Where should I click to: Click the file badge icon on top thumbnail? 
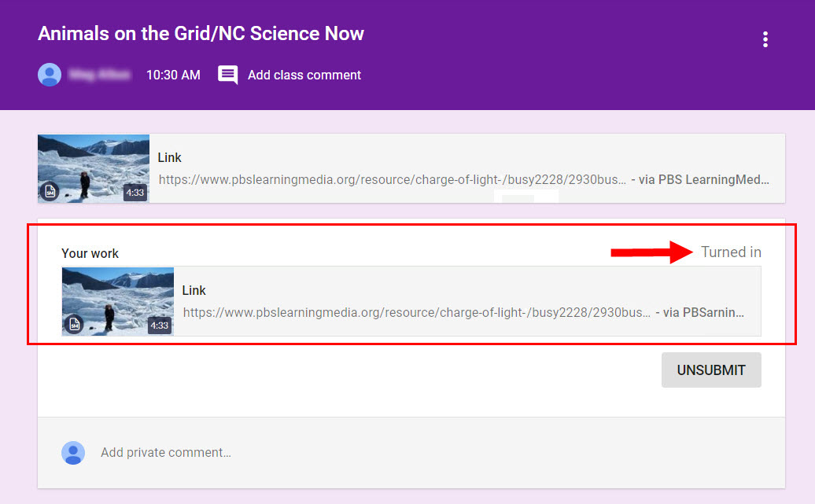pyautogui.click(x=50, y=191)
